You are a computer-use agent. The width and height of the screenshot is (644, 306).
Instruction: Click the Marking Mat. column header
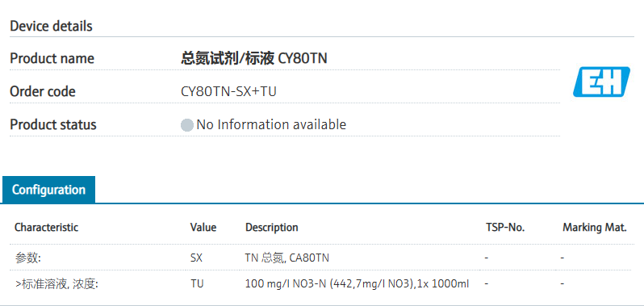point(594,228)
